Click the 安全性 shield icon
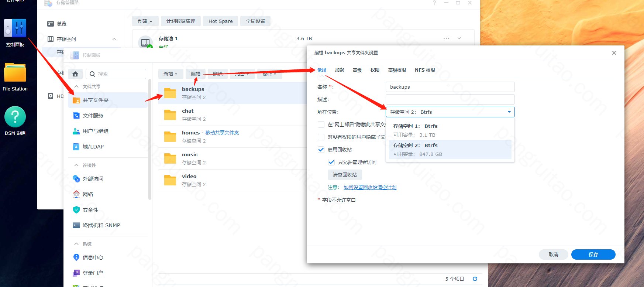 (x=76, y=210)
